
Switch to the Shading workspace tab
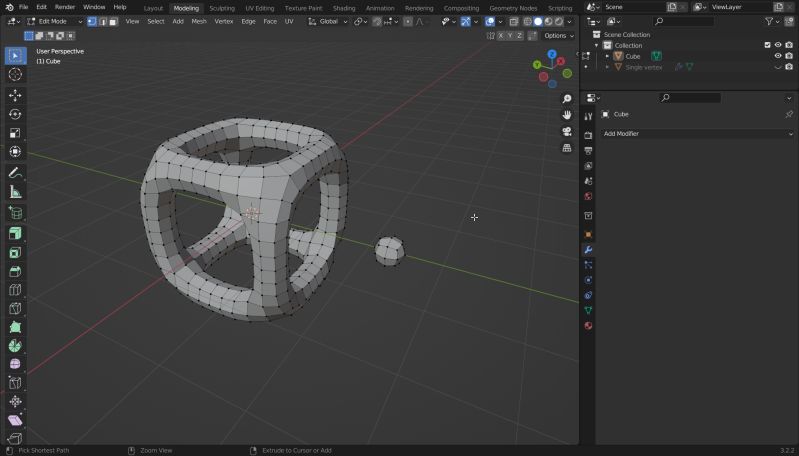click(x=344, y=8)
